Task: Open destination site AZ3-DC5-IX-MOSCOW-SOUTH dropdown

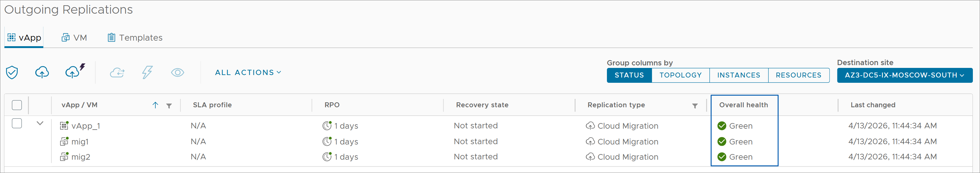Action: [x=904, y=75]
